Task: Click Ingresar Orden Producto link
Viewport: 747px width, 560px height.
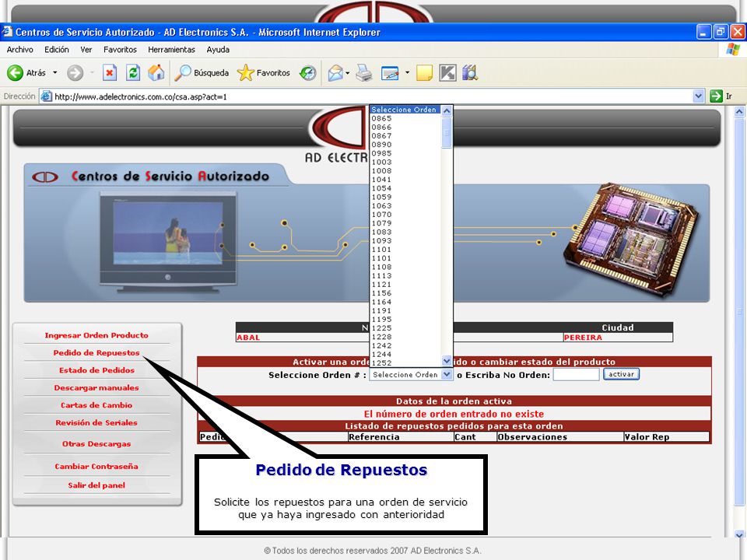Action: click(x=96, y=335)
